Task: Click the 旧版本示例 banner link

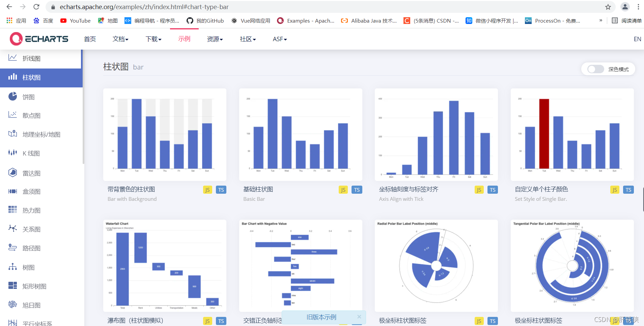Action: [321, 317]
